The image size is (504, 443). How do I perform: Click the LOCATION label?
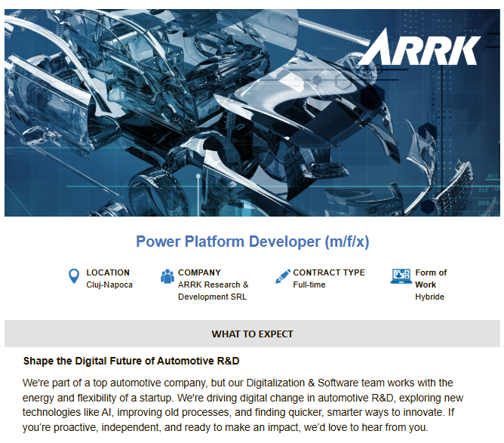108,272
